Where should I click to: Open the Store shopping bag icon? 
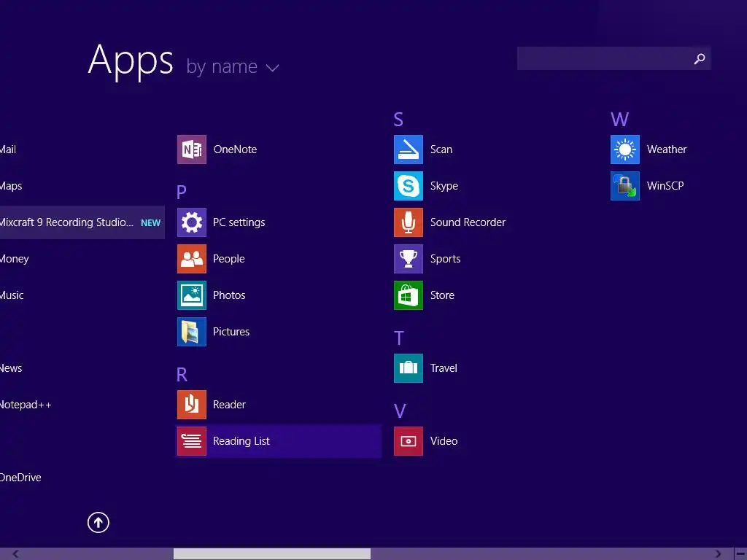pyautogui.click(x=409, y=295)
